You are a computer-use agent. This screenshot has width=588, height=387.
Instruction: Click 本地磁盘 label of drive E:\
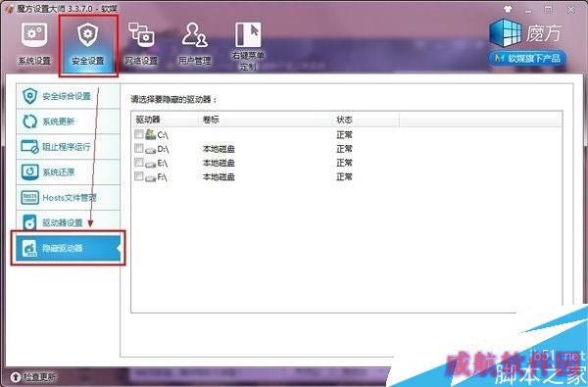(219, 163)
